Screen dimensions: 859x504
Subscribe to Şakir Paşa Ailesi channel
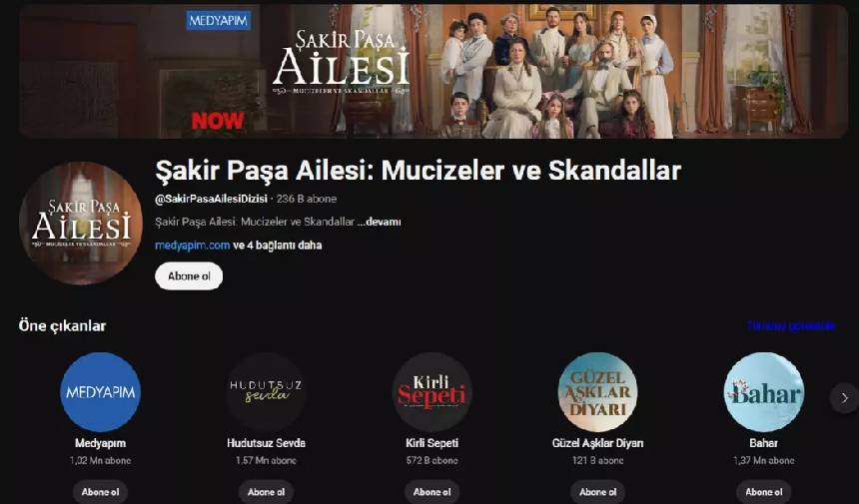[189, 275]
